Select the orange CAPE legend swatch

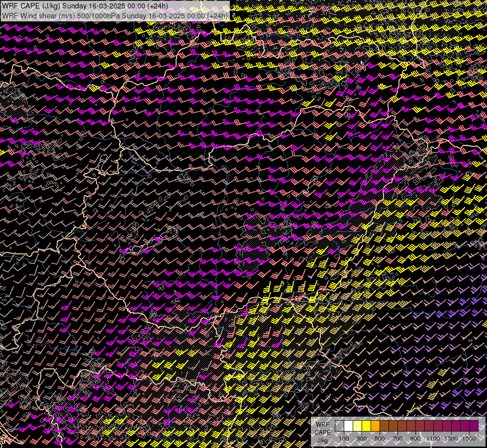click(x=375, y=426)
